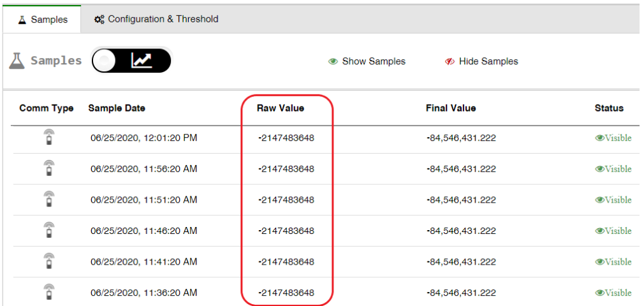Sort by the Raw Value column header
Image resolution: width=644 pixels, height=306 pixels.
pyautogui.click(x=281, y=108)
